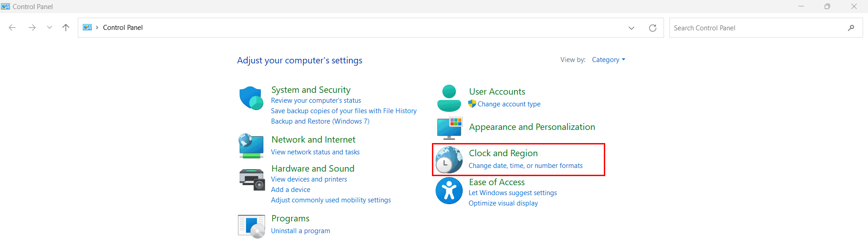
Task: Open the Uninstall a program link
Action: [x=300, y=231]
